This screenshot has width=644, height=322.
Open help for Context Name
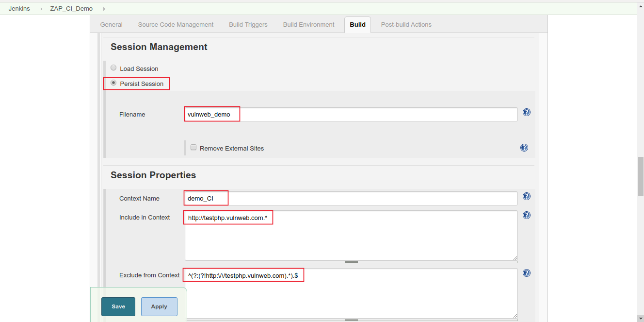526,196
